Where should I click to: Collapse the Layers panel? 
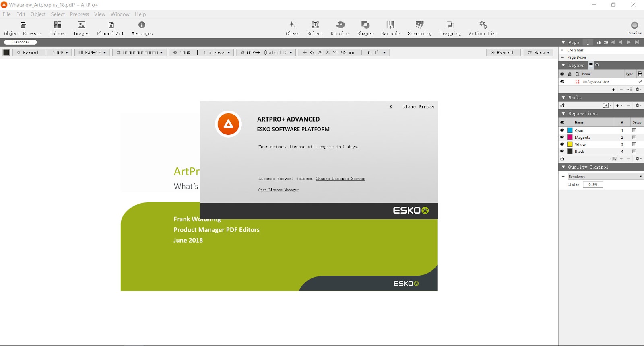(x=563, y=65)
